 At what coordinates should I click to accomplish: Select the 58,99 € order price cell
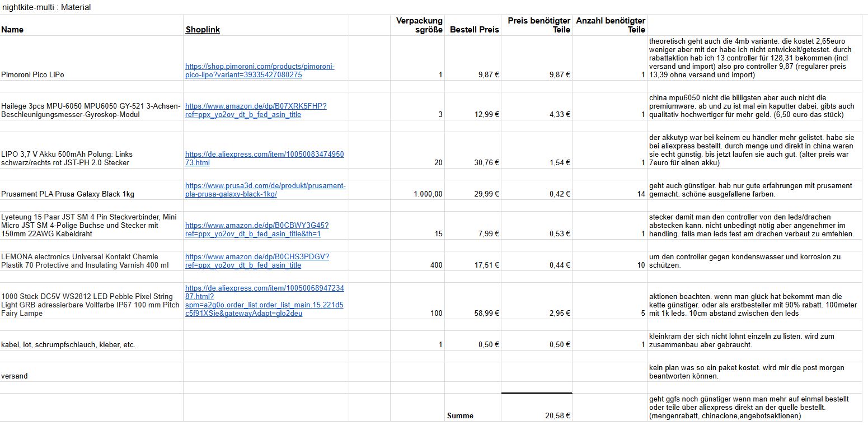point(486,313)
